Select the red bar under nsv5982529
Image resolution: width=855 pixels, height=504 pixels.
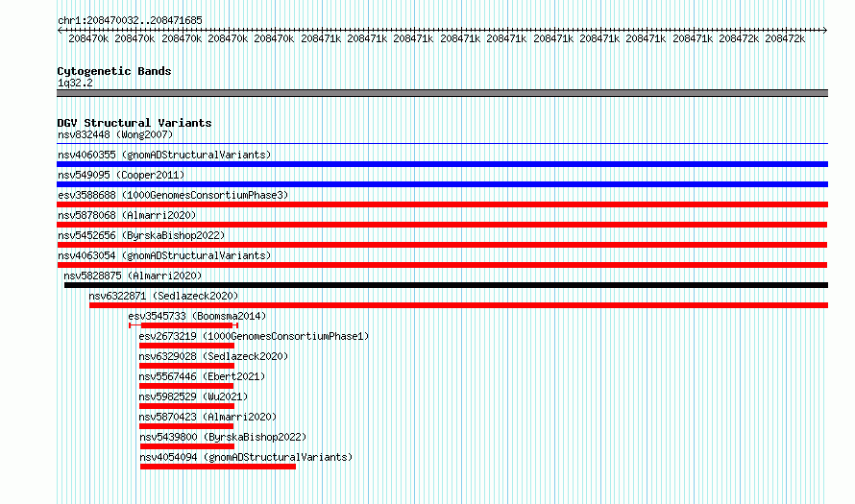click(186, 406)
